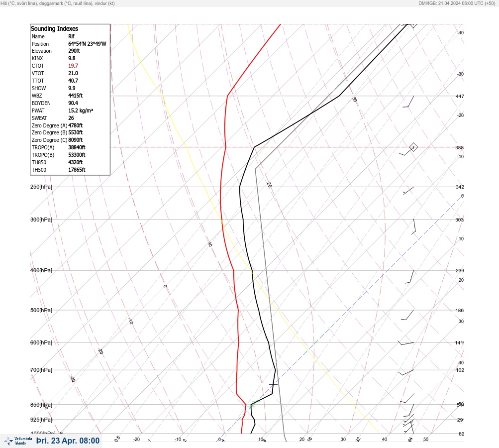The image size is (499, 448).
Task: Click the bottom-axis temperature label 50
Action: tap(426, 440)
